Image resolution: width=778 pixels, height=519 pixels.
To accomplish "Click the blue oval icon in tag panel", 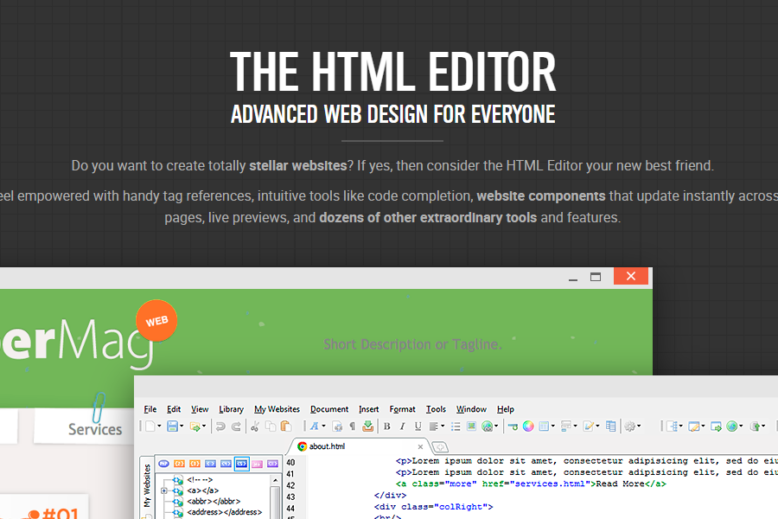I will tap(164, 463).
